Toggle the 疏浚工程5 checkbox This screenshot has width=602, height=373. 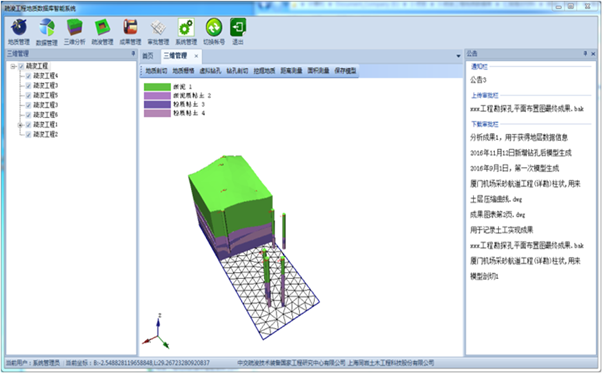click(28, 95)
